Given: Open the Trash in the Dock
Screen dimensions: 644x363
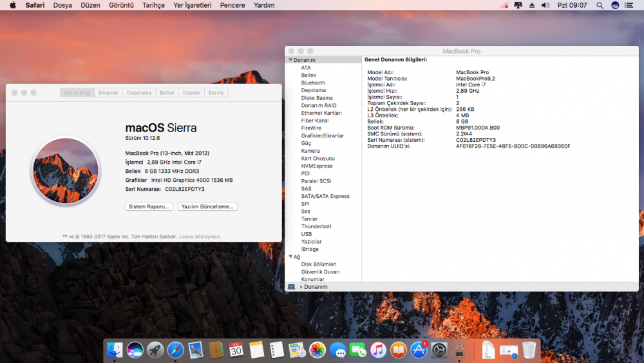Looking at the screenshot, I should [529, 350].
